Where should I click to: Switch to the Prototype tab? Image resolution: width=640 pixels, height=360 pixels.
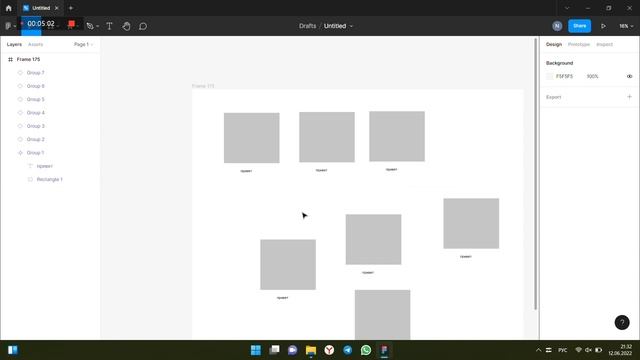[x=579, y=44]
